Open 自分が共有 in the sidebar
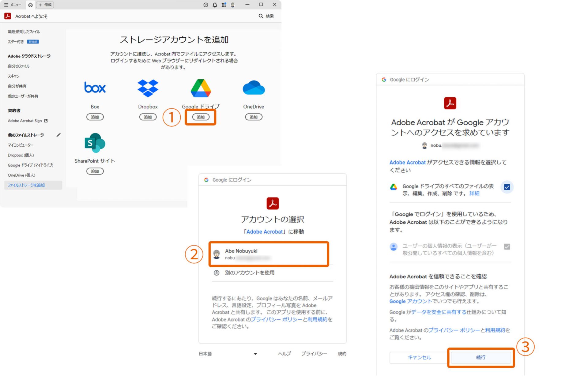 point(17,86)
